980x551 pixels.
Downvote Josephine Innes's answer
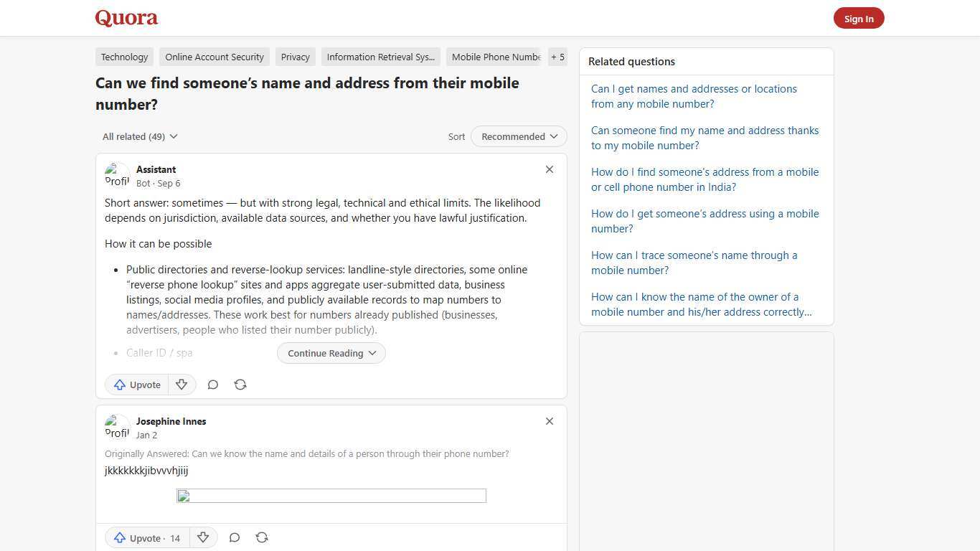click(x=203, y=537)
